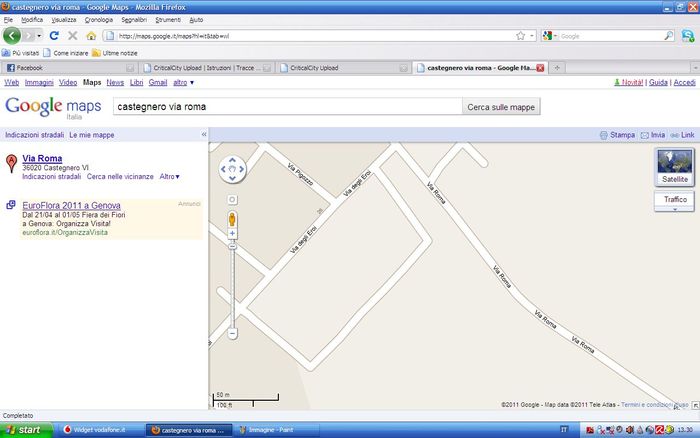Image resolution: width=700 pixels, height=438 pixels.
Task: Open the Aiuto menu
Action: 196,20
